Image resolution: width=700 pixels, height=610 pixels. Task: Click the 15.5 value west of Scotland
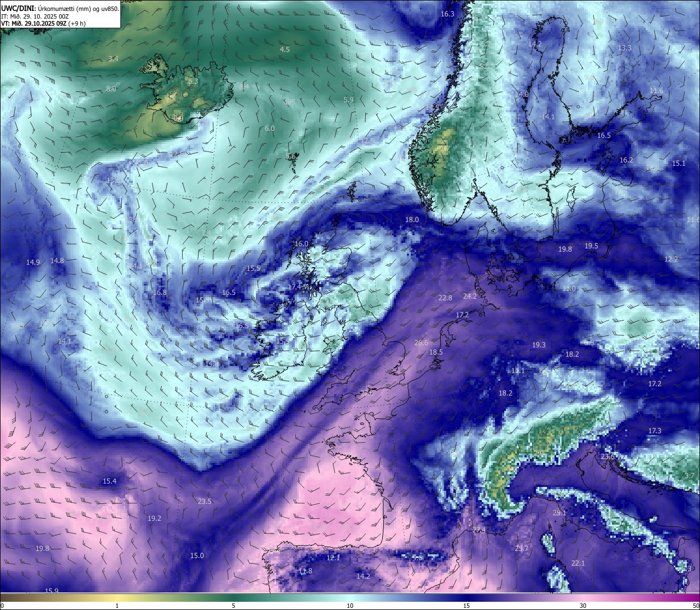coord(253,268)
